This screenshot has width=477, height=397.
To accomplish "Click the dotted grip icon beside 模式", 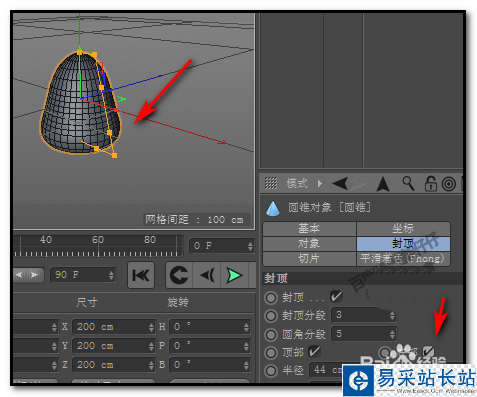I will (271, 183).
